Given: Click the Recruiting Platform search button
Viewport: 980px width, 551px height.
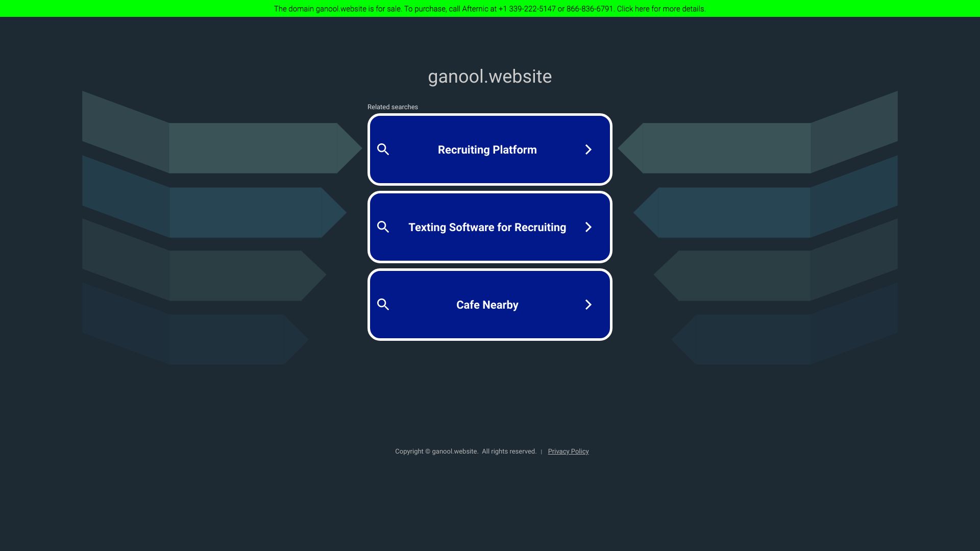Looking at the screenshot, I should click(489, 149).
